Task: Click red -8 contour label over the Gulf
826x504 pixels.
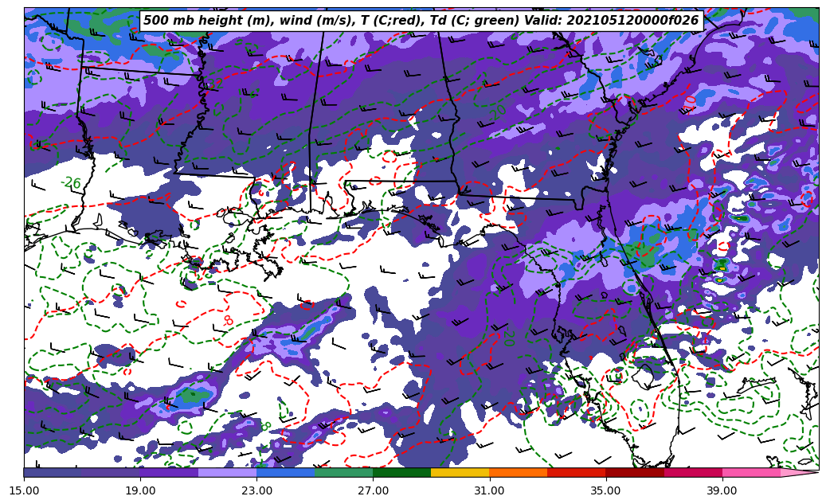Action: (228, 321)
